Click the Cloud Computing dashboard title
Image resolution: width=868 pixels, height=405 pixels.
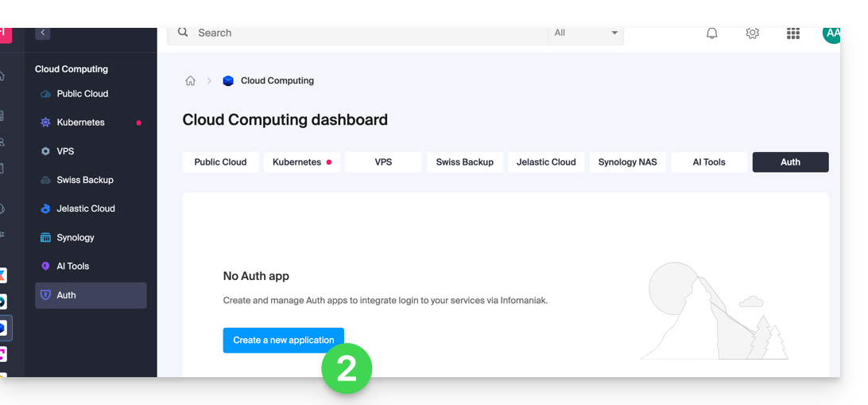tap(285, 119)
